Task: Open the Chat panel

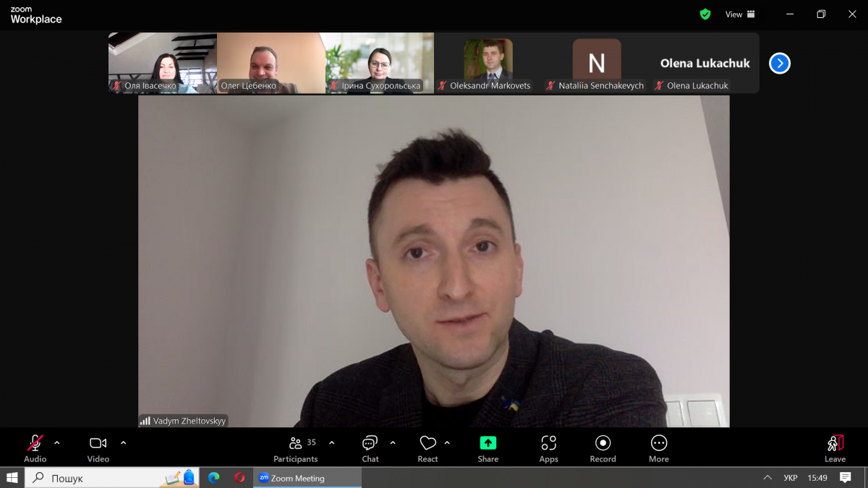Action: point(370,448)
